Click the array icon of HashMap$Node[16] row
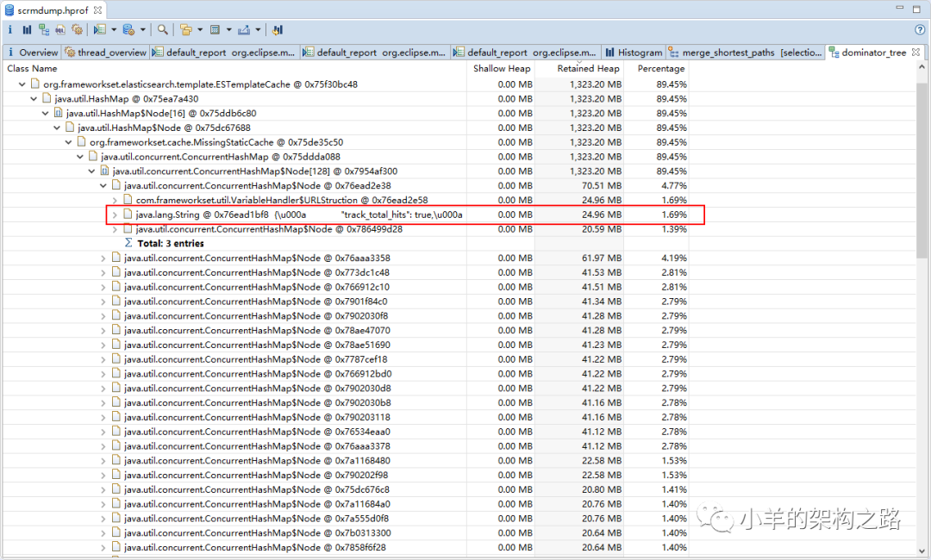Viewport: 931px width, 560px height. (59, 113)
